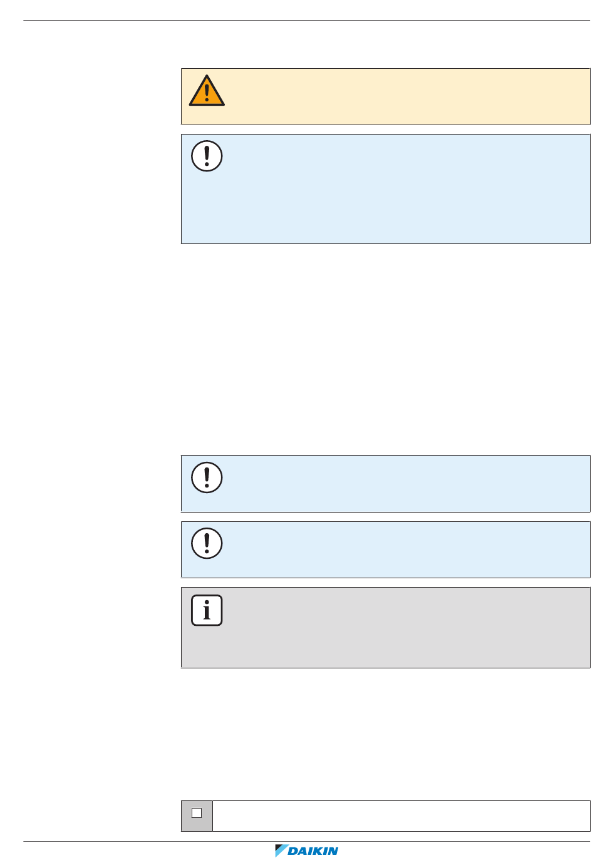
Task: Click the horizontal header rule at page top
Action: point(307,20)
